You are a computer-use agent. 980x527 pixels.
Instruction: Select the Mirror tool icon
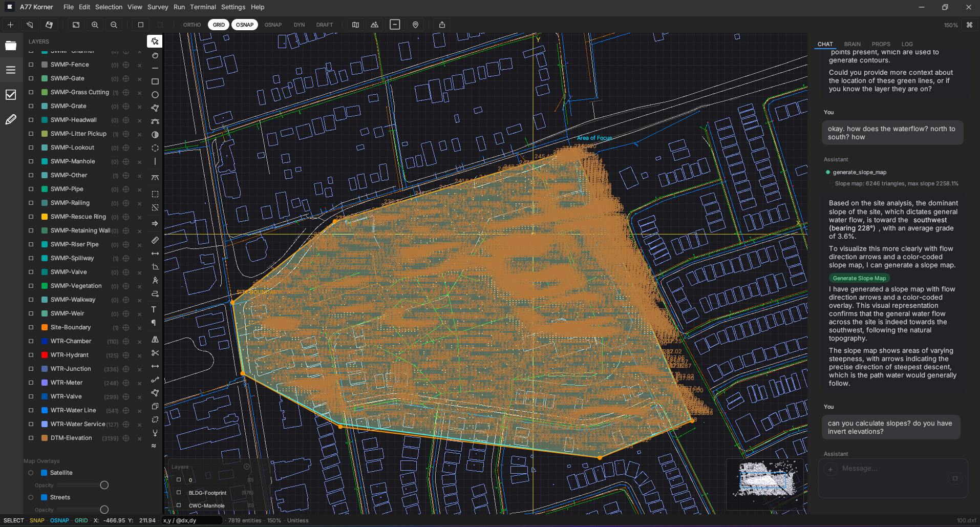155,340
